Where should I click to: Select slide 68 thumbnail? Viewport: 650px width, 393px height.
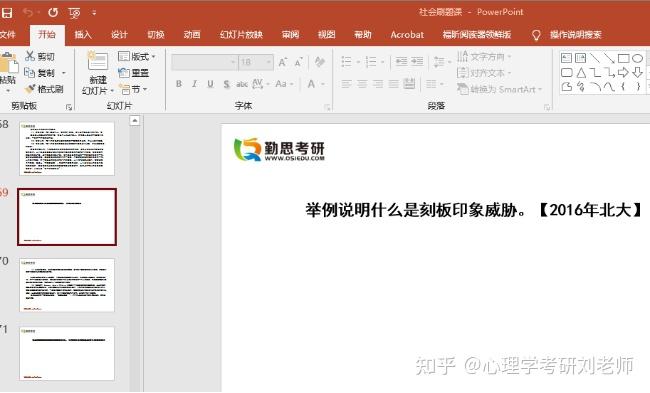pyautogui.click(x=67, y=148)
